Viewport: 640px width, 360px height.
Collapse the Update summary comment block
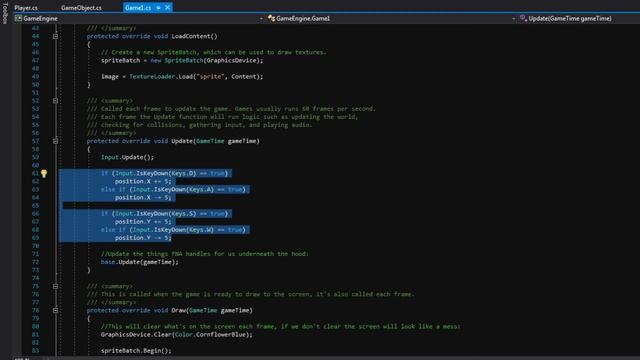[55, 101]
